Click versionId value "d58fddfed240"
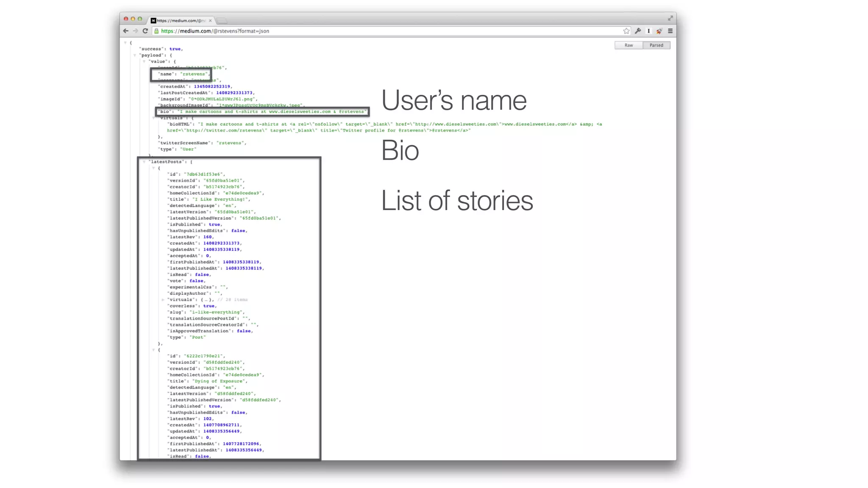Viewport: 868px width, 488px height. (223, 362)
